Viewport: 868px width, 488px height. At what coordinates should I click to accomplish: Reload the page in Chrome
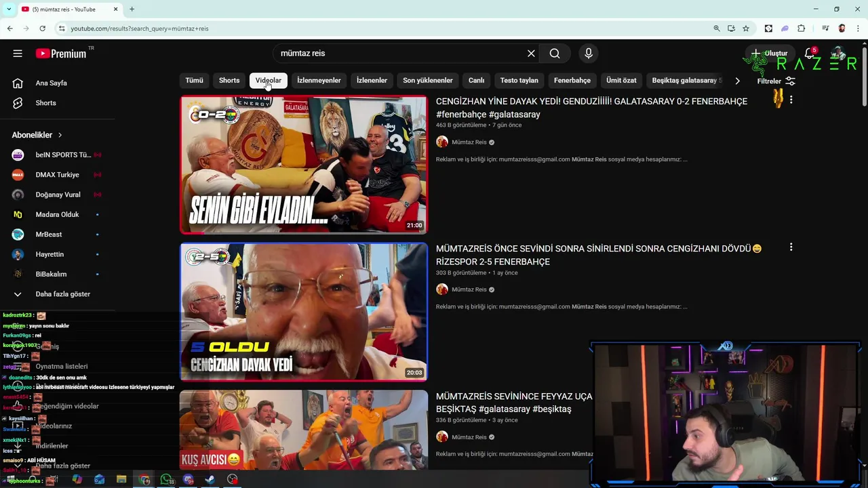(42, 28)
